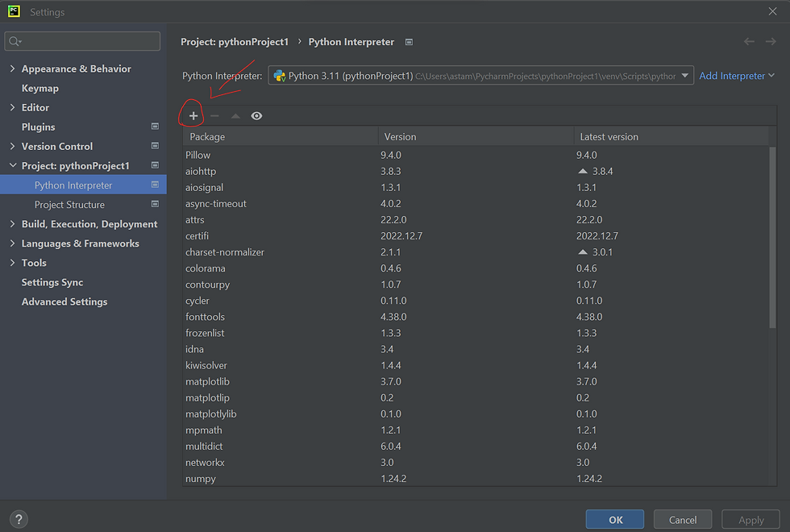Screen dimensions: 790x532
Task: Select the async-timeout package row
Action: (476, 203)
